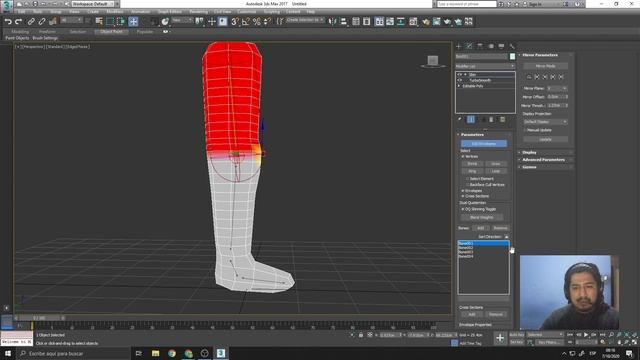640x360 pixels.
Task: Open the Create command panel tab
Action: point(459,46)
